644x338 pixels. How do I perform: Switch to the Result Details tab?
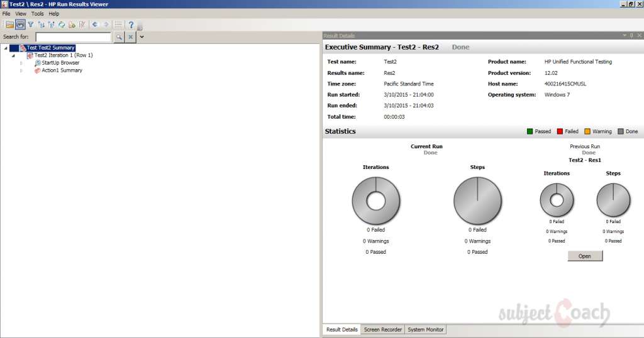click(341, 329)
